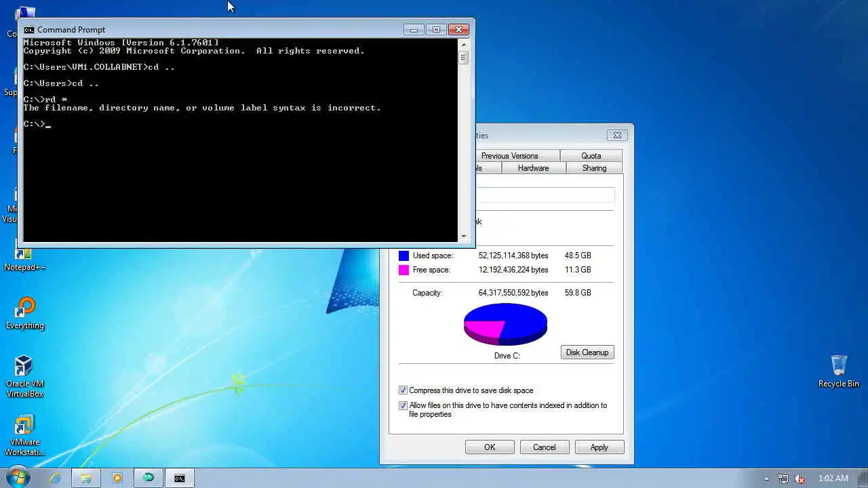The image size is (868, 488).
Task: Minimize the Command Prompt window
Action: (x=414, y=30)
